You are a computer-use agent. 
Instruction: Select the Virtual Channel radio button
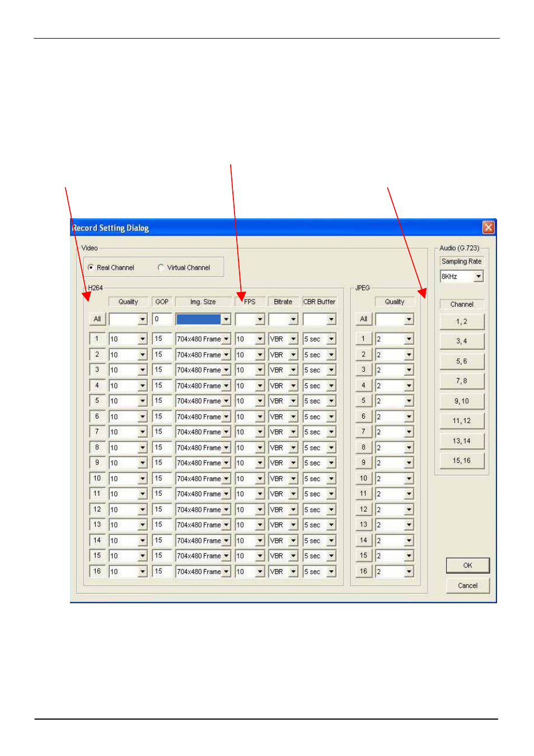[161, 267]
